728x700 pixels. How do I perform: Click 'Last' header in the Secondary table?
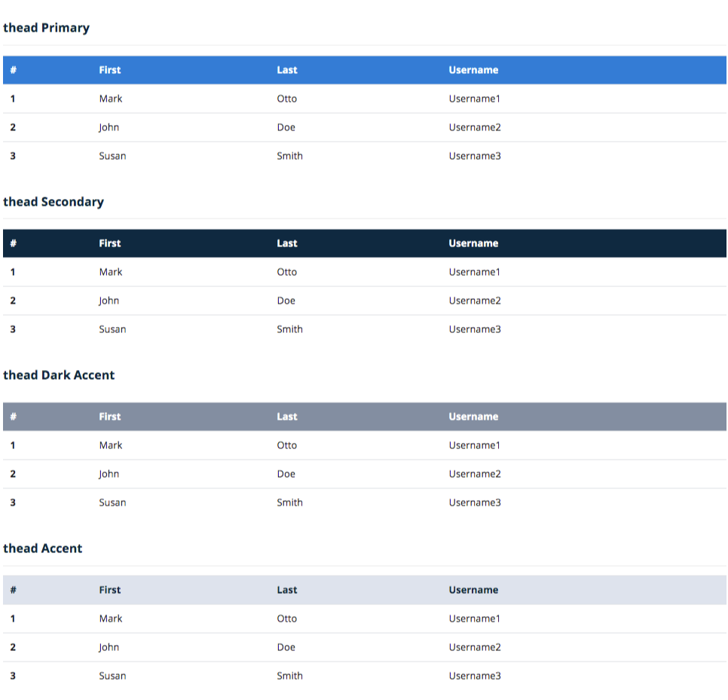pyautogui.click(x=287, y=243)
